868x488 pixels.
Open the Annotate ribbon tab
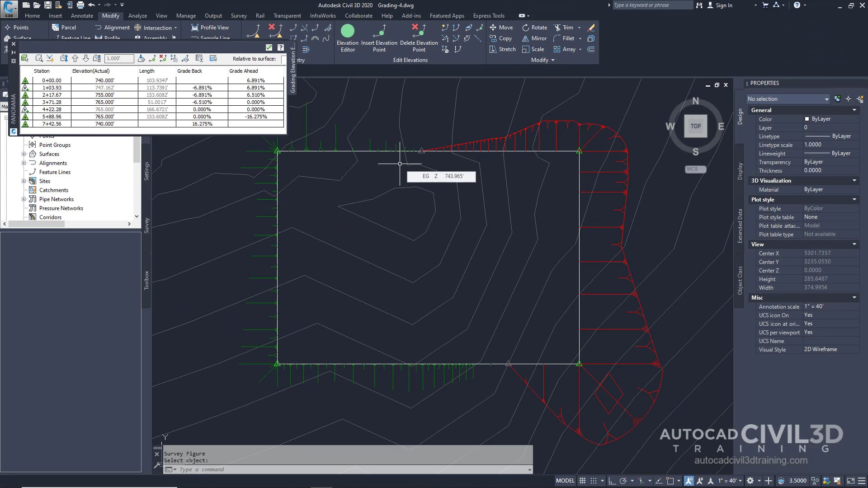pos(82,15)
